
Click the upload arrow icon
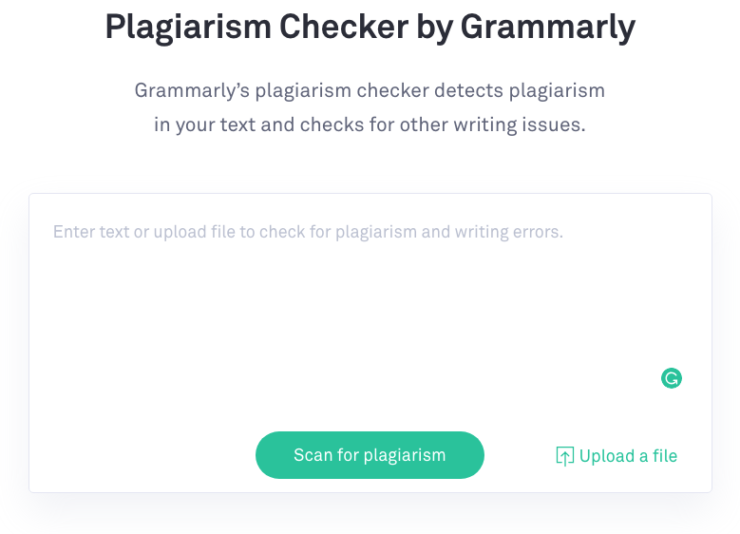pos(565,456)
